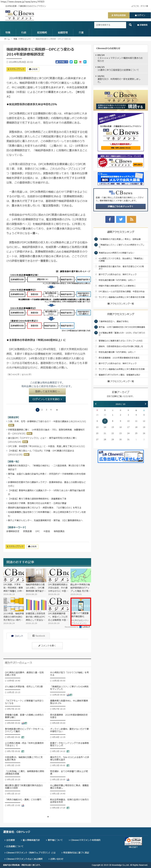
Task: Click the RSS feed icon in sidebar
Action: (x=131, y=219)
